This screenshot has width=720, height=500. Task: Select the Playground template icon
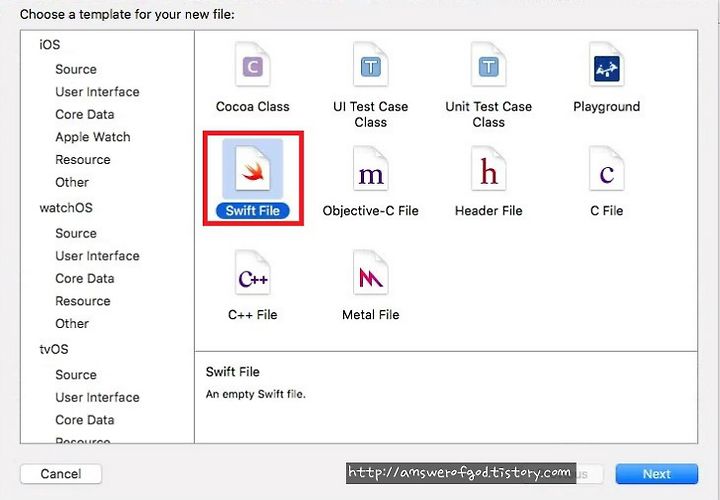click(x=607, y=65)
